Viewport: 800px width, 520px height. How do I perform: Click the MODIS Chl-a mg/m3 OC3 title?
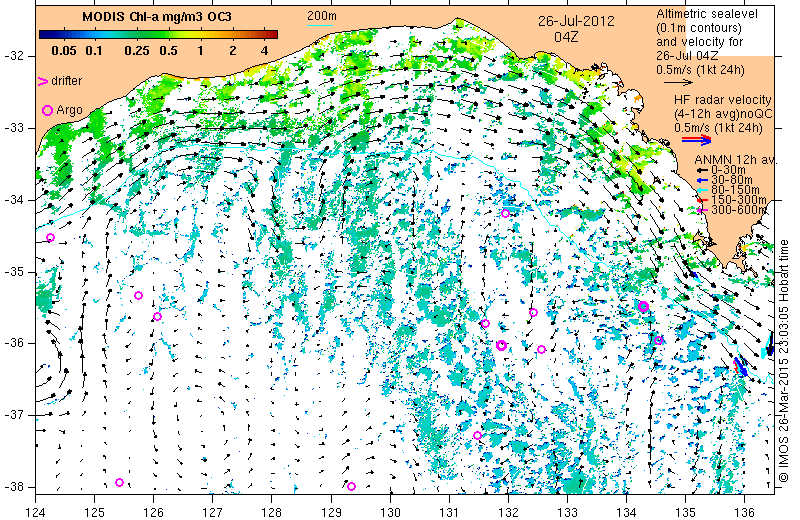coord(157,17)
